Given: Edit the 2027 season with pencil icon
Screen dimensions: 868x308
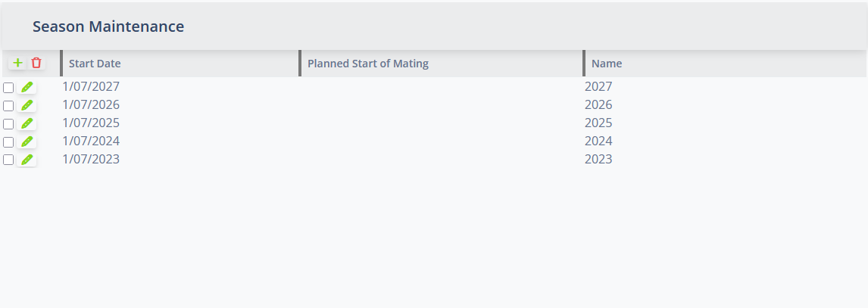Looking at the screenshot, I should pos(27,87).
